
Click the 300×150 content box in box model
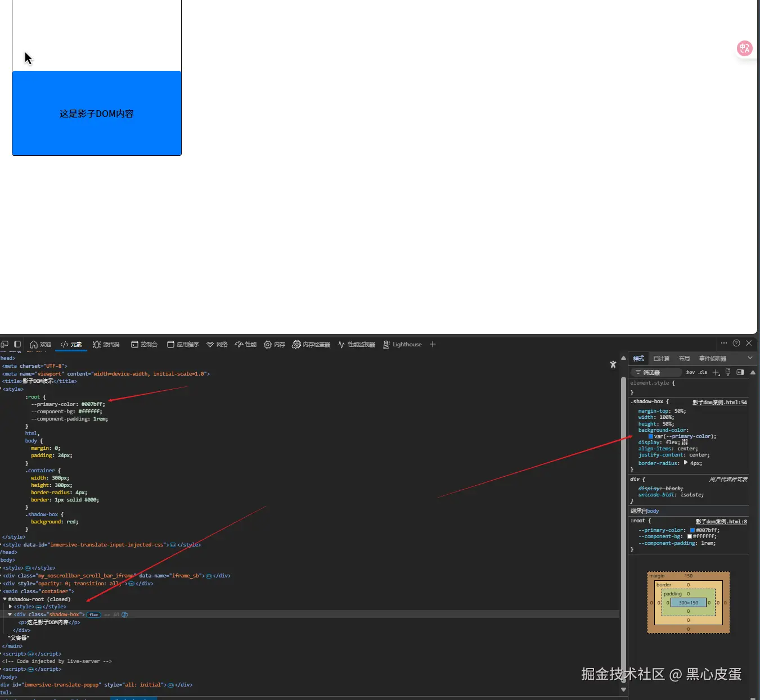pyautogui.click(x=689, y=603)
